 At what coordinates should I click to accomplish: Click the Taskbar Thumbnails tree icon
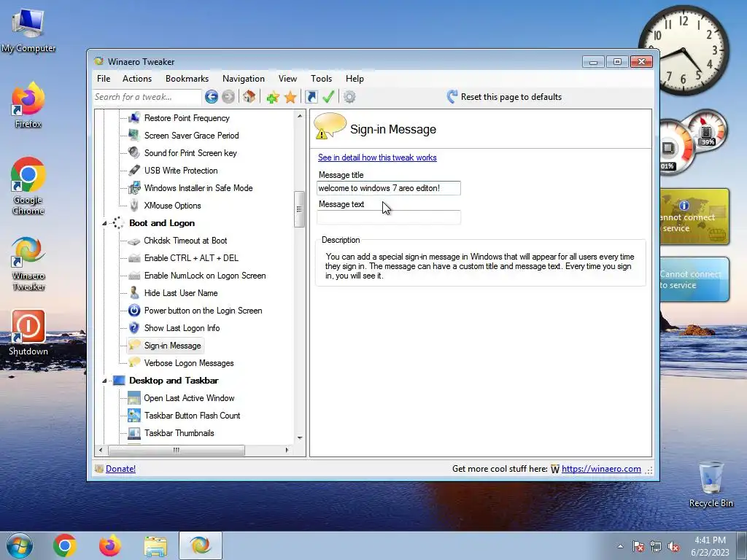(x=134, y=433)
